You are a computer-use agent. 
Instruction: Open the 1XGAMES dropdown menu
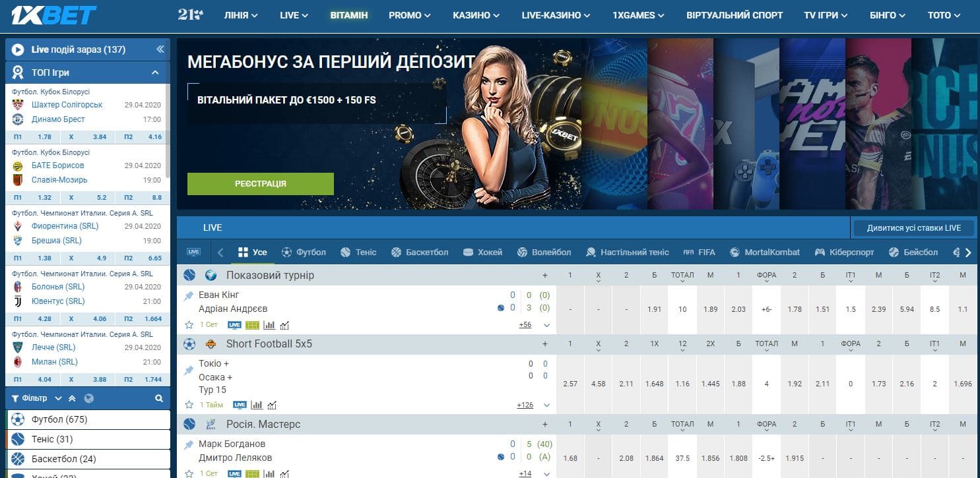tap(639, 15)
